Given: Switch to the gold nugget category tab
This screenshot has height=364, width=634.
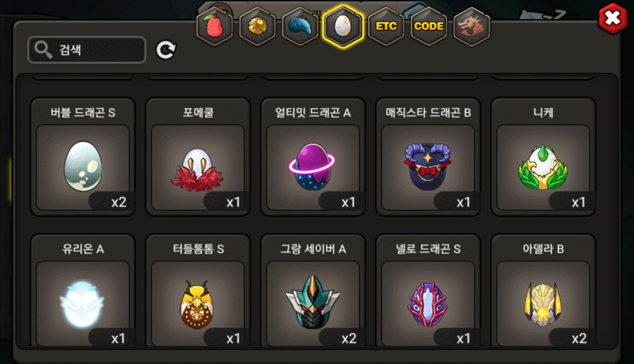Looking at the screenshot, I should pos(257,26).
